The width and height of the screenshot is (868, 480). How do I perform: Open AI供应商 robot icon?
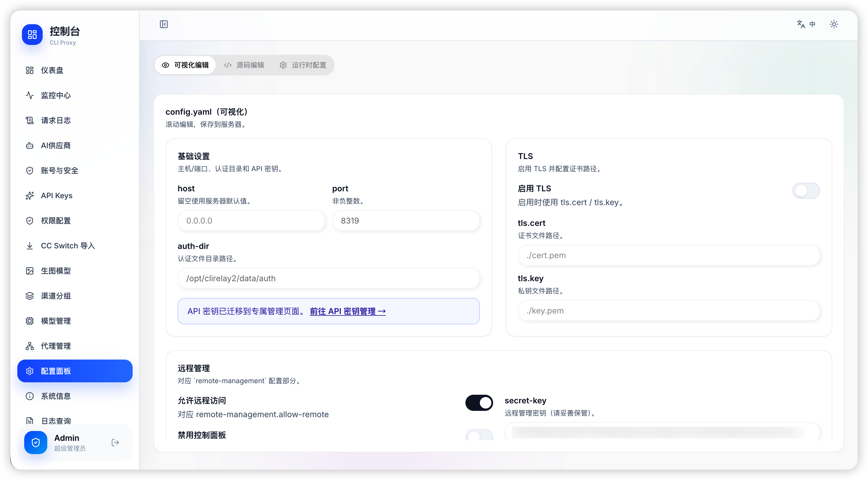pos(30,145)
